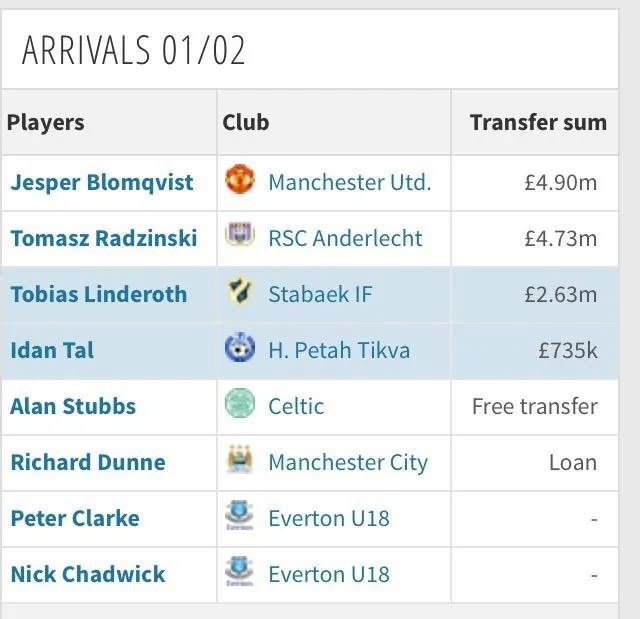Click the Players column header
640x619 pixels.
(x=46, y=123)
